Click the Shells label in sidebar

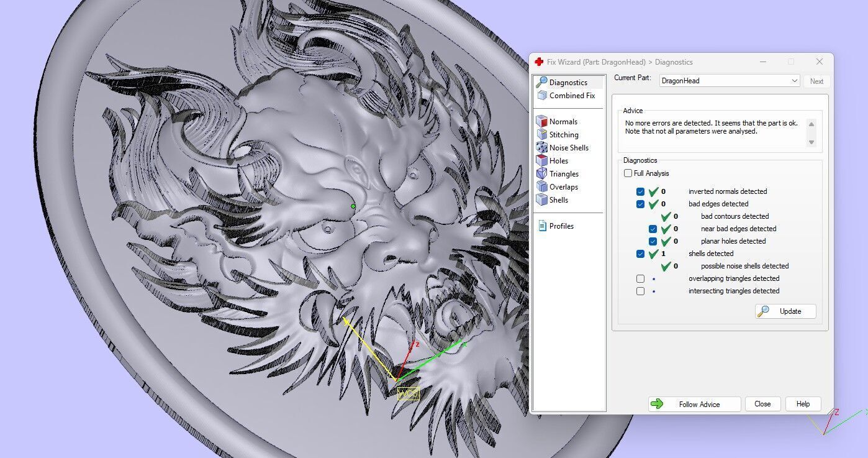click(x=559, y=199)
